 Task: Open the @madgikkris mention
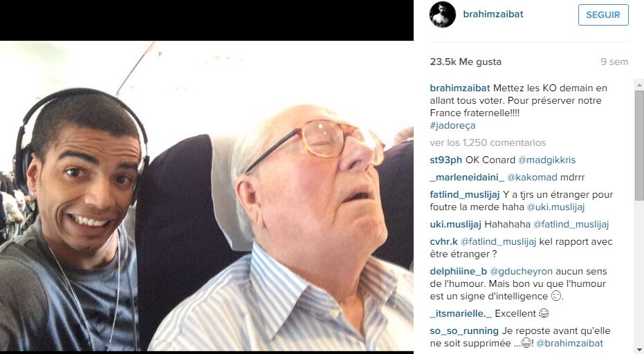[546, 160]
